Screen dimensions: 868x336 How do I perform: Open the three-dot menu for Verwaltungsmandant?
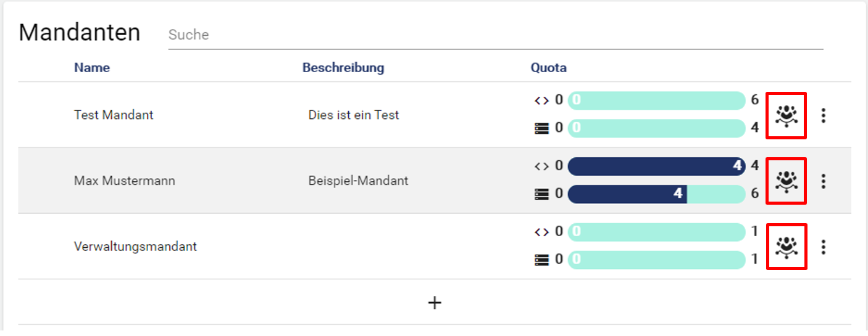(823, 247)
